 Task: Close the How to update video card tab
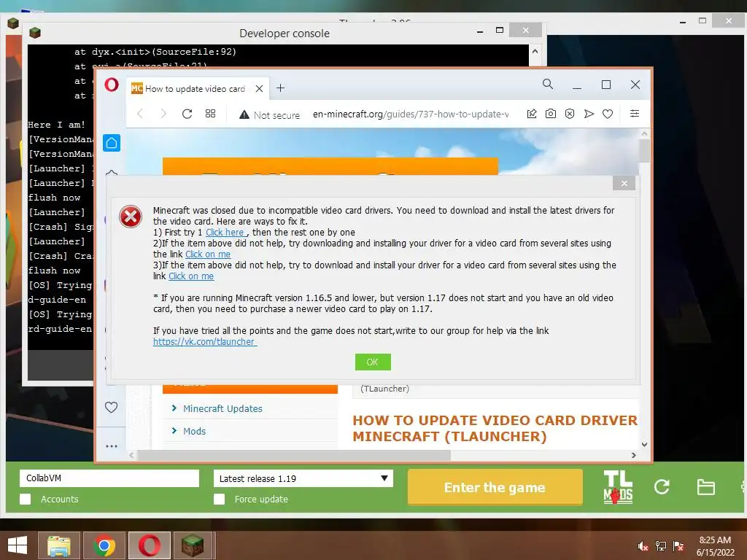259,88
